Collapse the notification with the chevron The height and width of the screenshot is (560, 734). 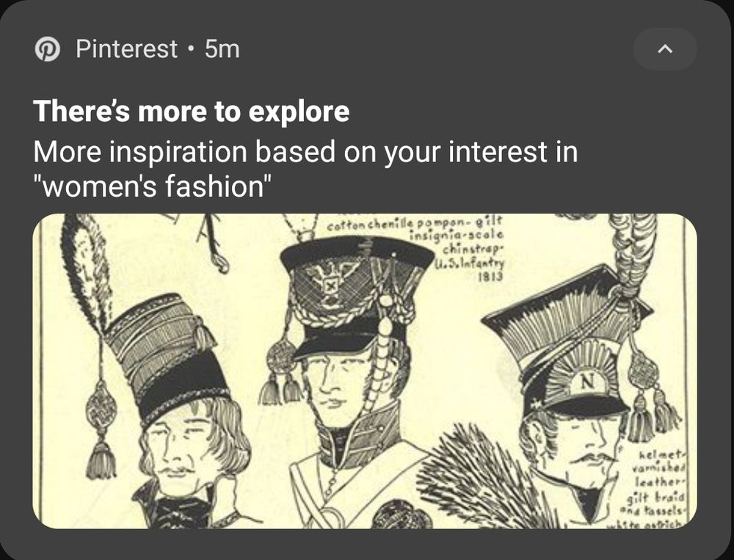pyautogui.click(x=664, y=49)
